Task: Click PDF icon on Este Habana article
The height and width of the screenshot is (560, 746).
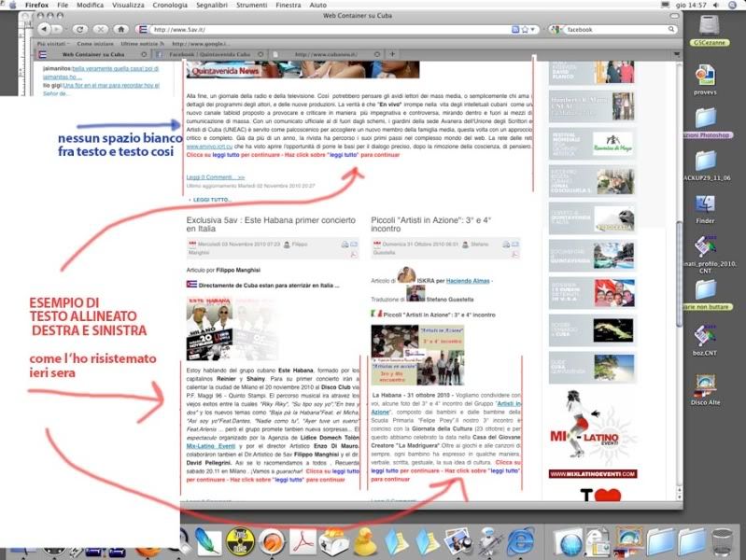Action: tap(354, 253)
